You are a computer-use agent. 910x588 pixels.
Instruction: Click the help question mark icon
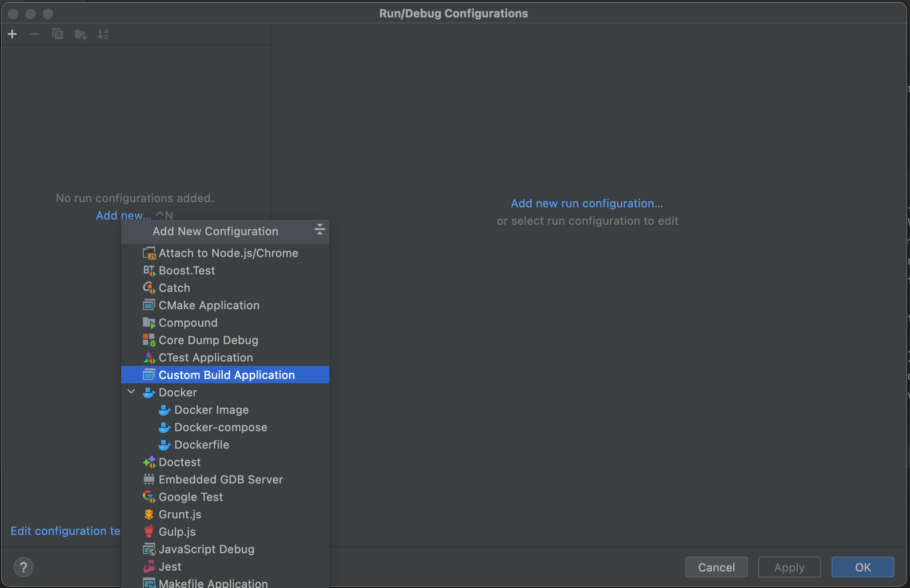24,567
